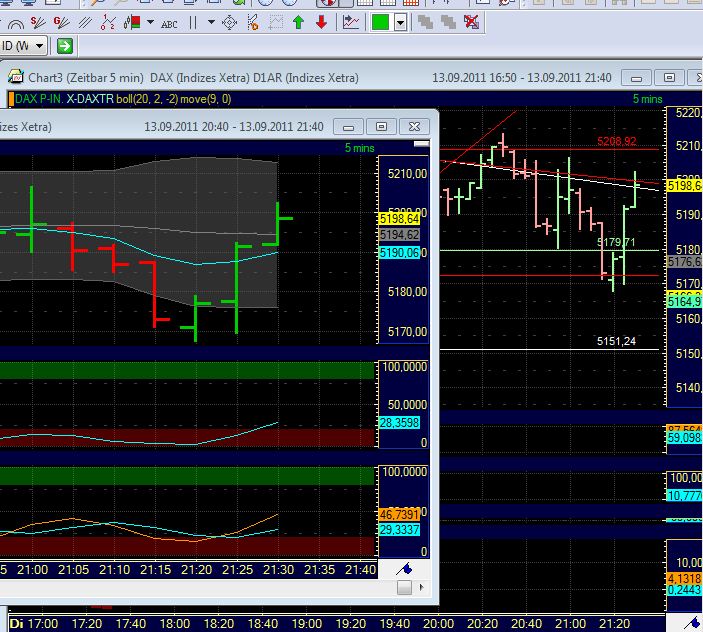The height and width of the screenshot is (632, 703).
Task: Click the front window horizontal scrollbar thumb
Action: [x=404, y=587]
